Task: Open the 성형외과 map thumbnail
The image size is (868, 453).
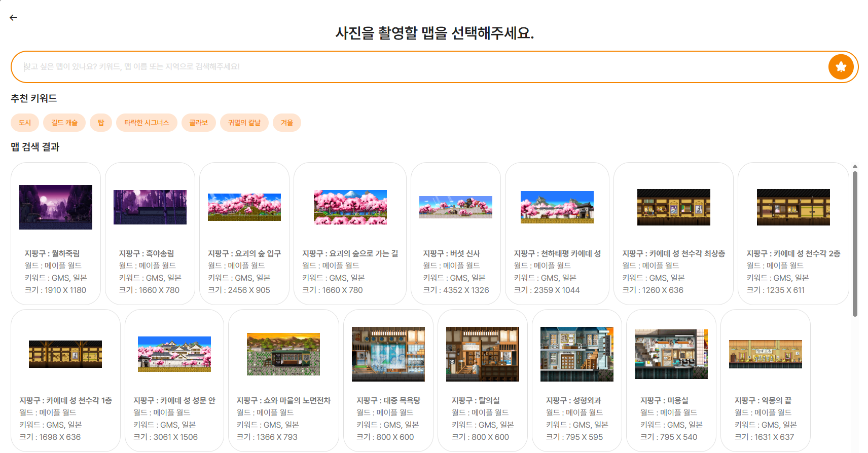Action: (577, 354)
